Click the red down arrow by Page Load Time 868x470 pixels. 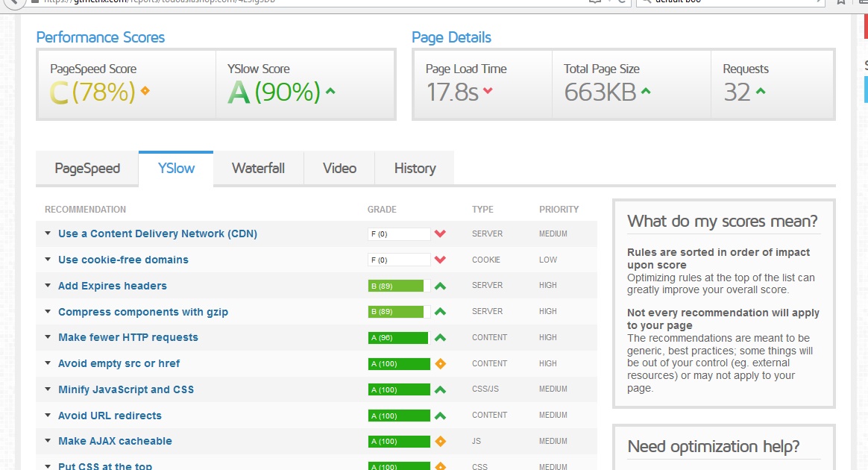[x=488, y=91]
